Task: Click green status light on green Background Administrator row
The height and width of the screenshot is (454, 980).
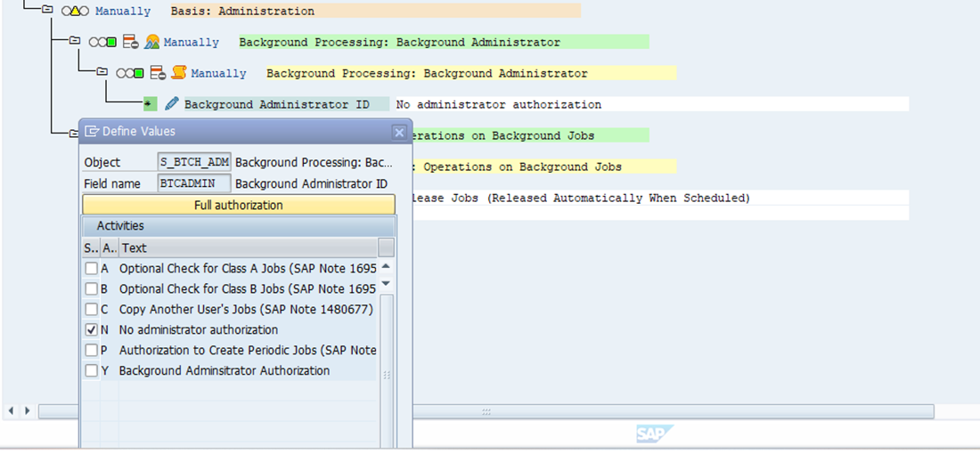Action: click(x=112, y=43)
